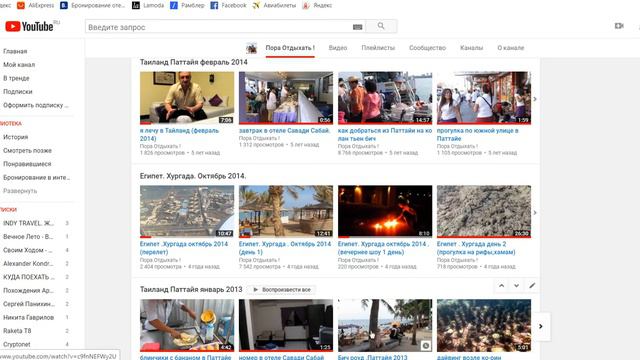Viewport: 640px width, 360px height.
Task: Click Воспроизвести все button
Action: 282,289
